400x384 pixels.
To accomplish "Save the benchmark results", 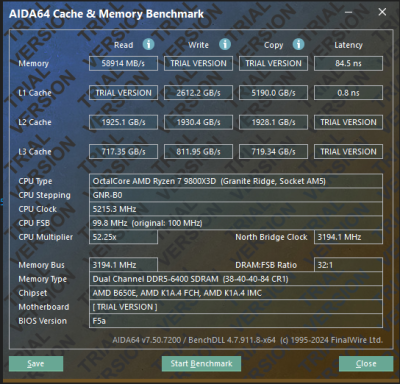I will click(x=36, y=364).
